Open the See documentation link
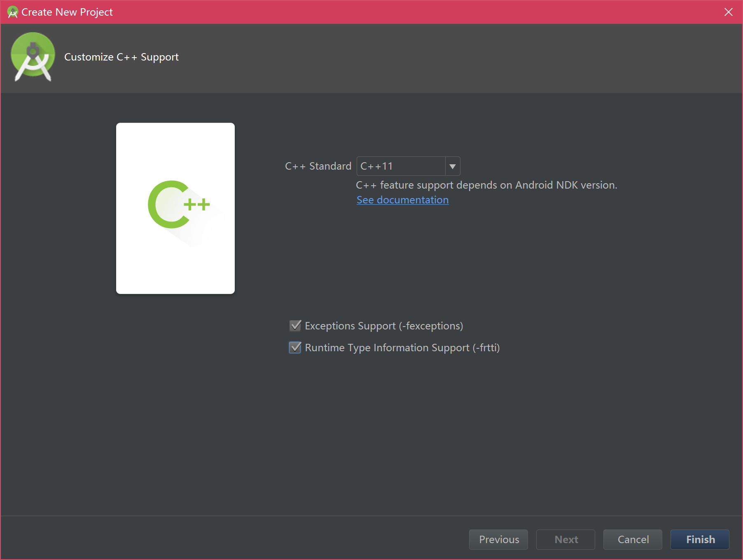 (402, 200)
